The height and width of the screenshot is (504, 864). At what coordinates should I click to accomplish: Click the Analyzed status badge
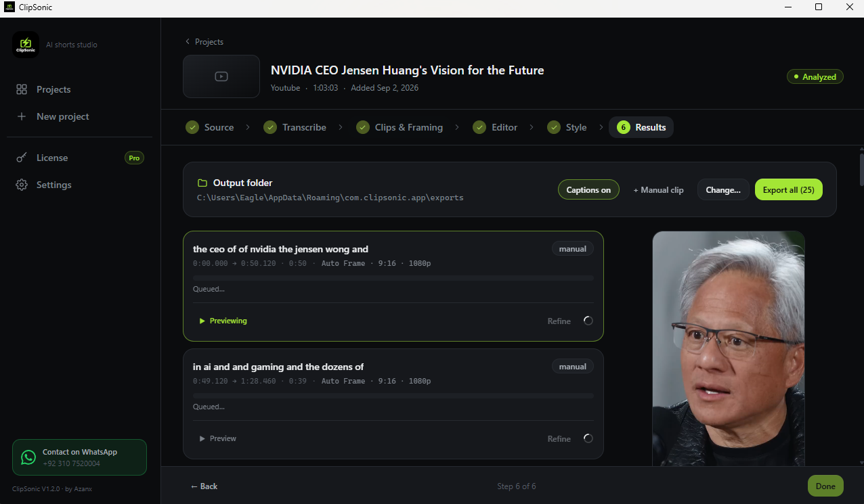click(815, 76)
